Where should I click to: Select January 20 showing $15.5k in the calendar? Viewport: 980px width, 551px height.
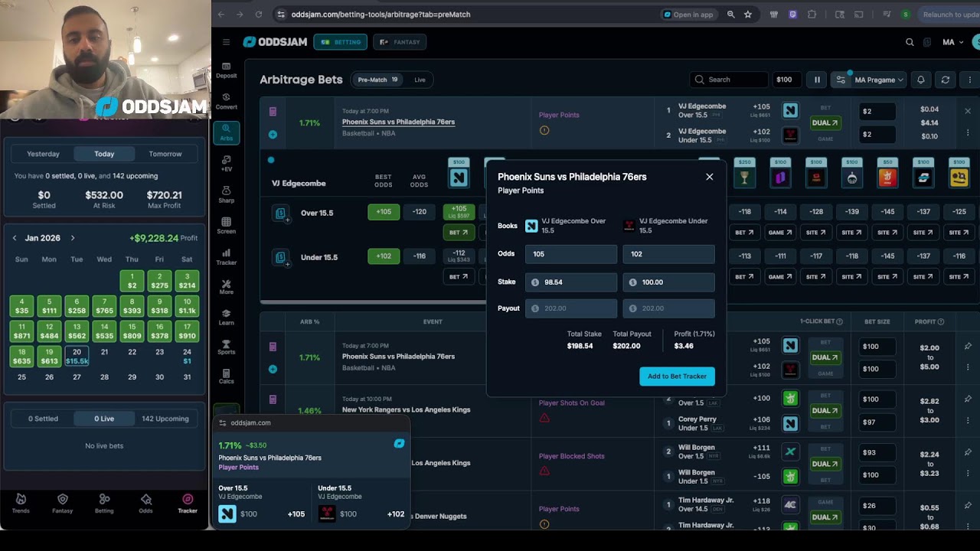click(x=77, y=357)
